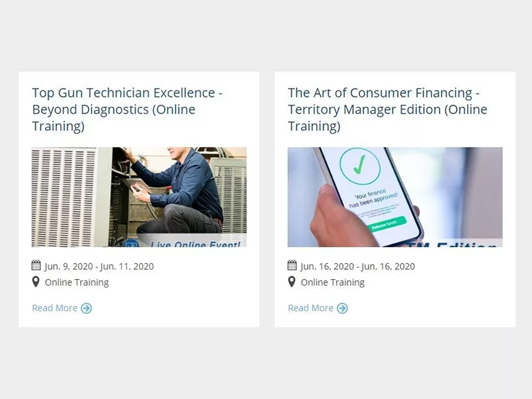The width and height of the screenshot is (532, 399).
Task: Click the arrow icon beside Consumer Financing Read More
Action: click(342, 308)
